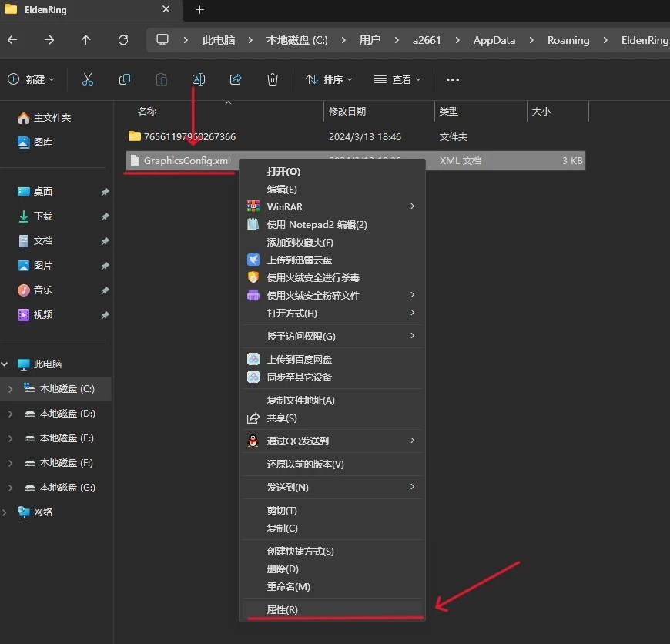Go forward with the right arrow
The height and width of the screenshot is (644, 670).
(49, 40)
